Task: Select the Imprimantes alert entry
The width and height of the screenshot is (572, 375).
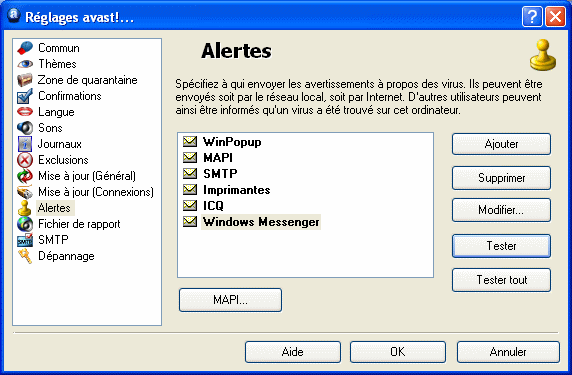Action: [x=236, y=190]
